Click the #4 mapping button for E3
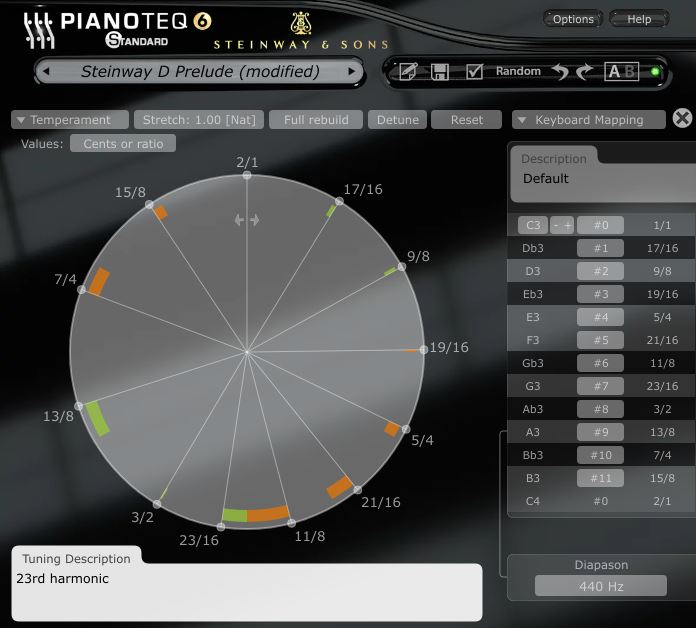The width and height of the screenshot is (696, 628). click(601, 317)
